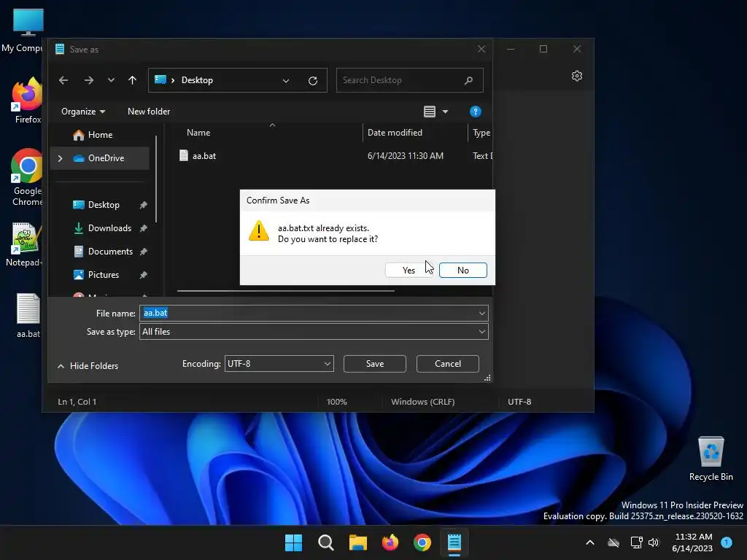Click No in Confirm Save As dialog
747x560 pixels.
pos(462,270)
